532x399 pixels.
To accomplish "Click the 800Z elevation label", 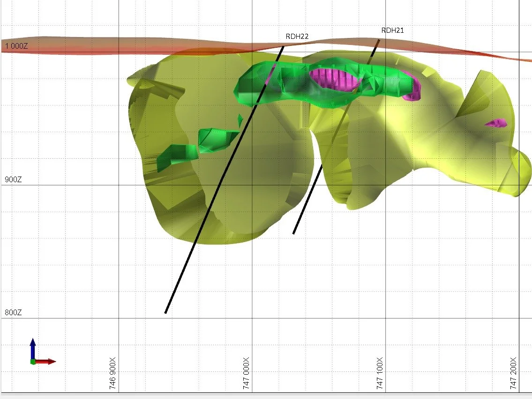I will [13, 312].
